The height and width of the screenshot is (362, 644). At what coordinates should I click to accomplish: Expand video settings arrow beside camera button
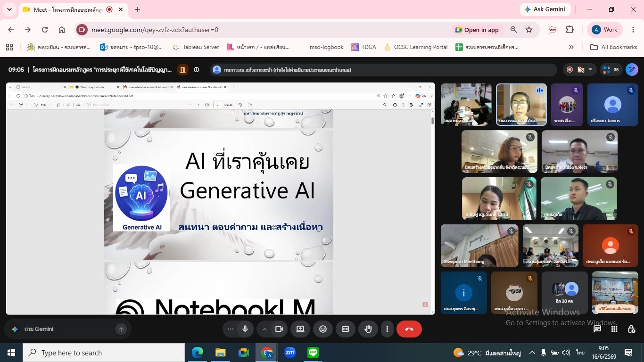click(x=264, y=329)
